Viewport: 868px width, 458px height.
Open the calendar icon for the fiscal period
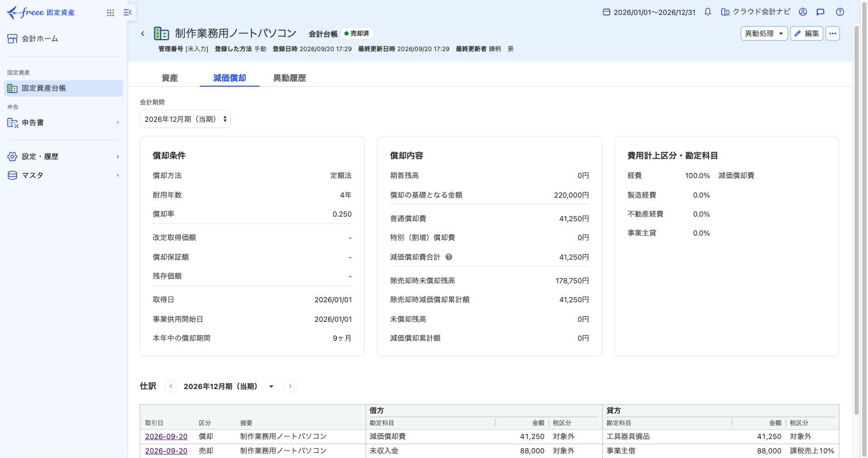tap(606, 12)
